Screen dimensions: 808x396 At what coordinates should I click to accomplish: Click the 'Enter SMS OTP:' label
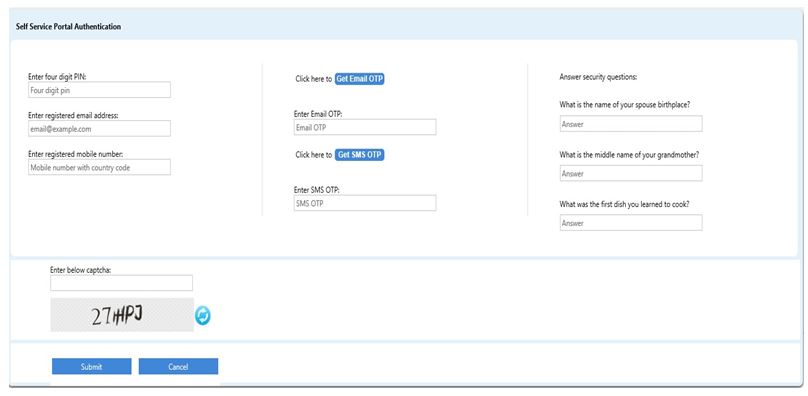click(317, 190)
